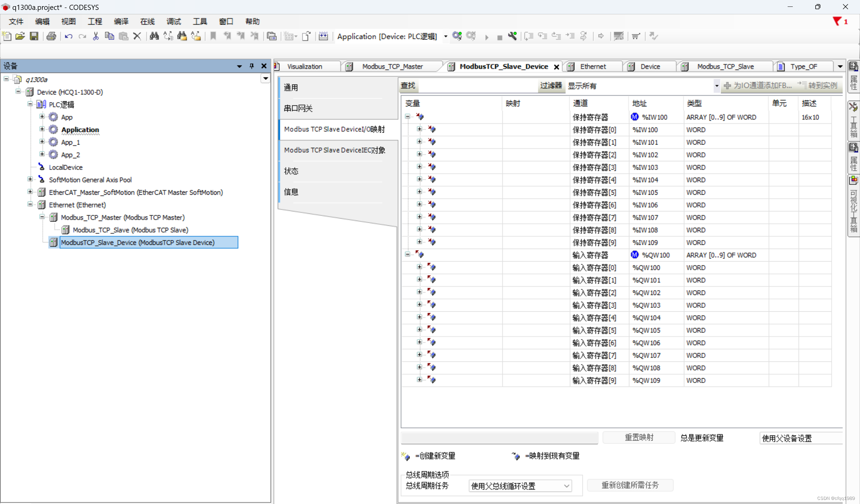Open the 通用 settings page
Viewport: 860px width, 504px height.
[x=338, y=88]
